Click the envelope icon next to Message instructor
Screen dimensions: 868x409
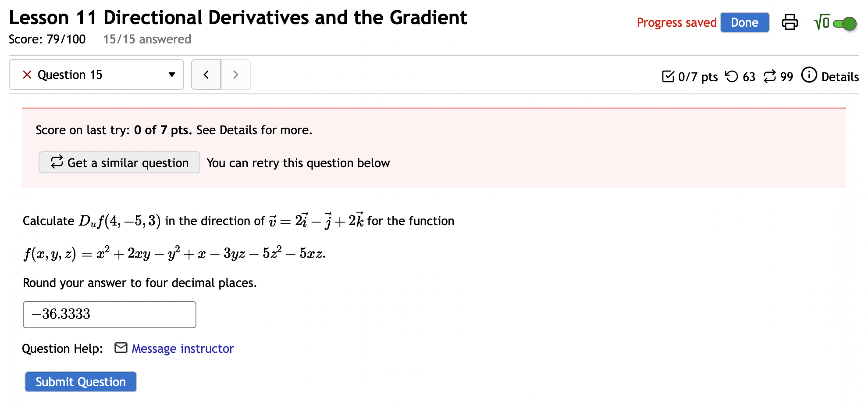(x=121, y=348)
